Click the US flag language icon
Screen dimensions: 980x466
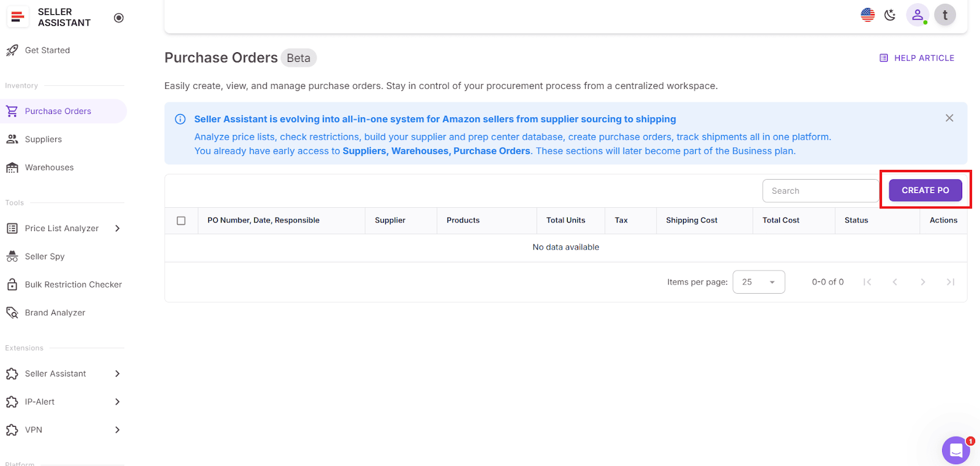click(867, 15)
